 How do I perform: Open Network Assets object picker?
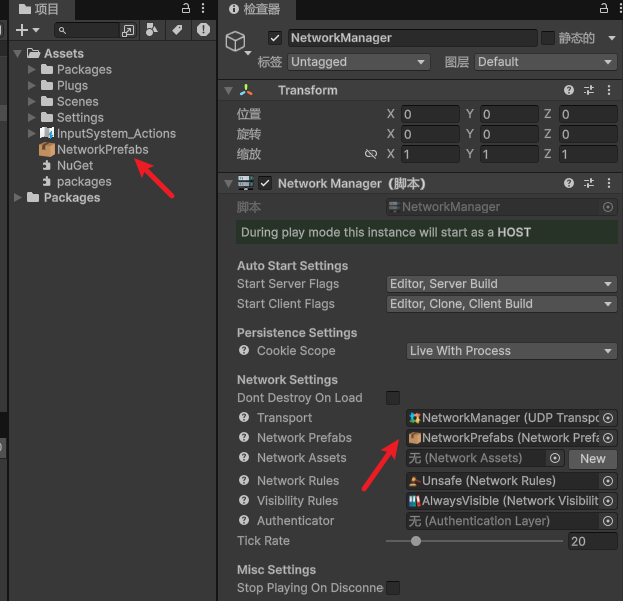(555, 458)
